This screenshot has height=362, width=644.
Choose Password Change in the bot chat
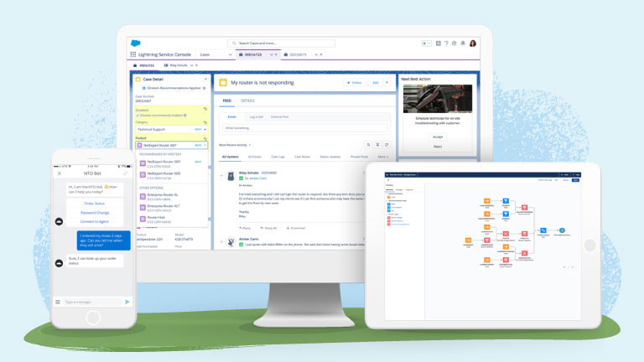click(95, 213)
